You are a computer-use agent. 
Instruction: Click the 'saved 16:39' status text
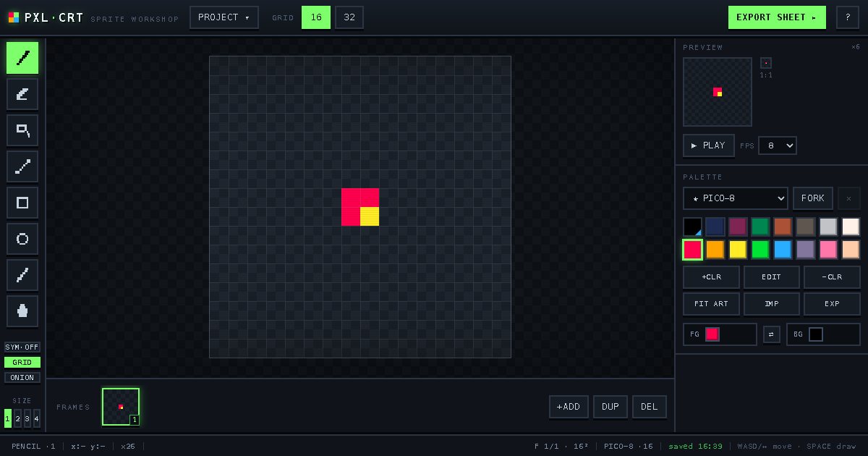[695, 447]
